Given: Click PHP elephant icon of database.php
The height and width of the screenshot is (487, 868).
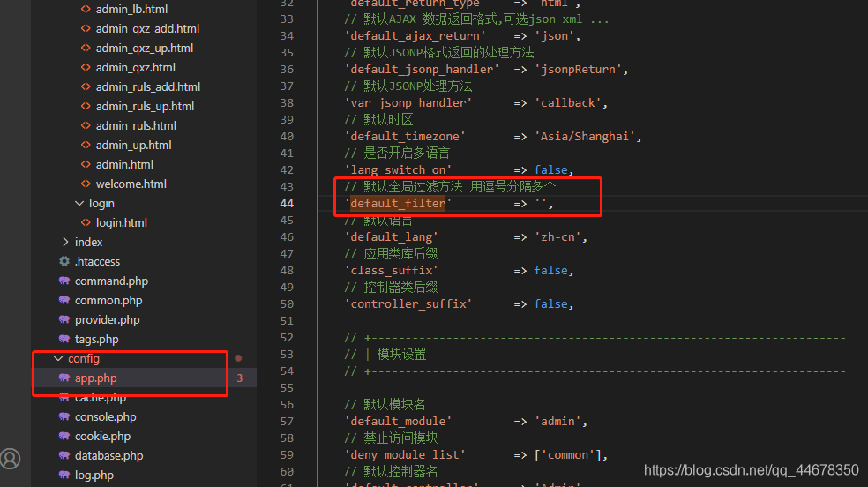Looking at the screenshot, I should (64, 455).
